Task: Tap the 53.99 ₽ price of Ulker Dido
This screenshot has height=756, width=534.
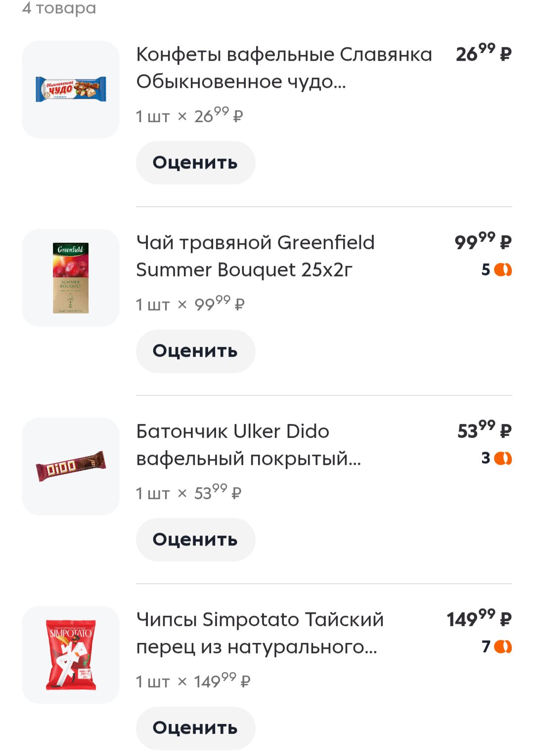Action: pos(485,430)
